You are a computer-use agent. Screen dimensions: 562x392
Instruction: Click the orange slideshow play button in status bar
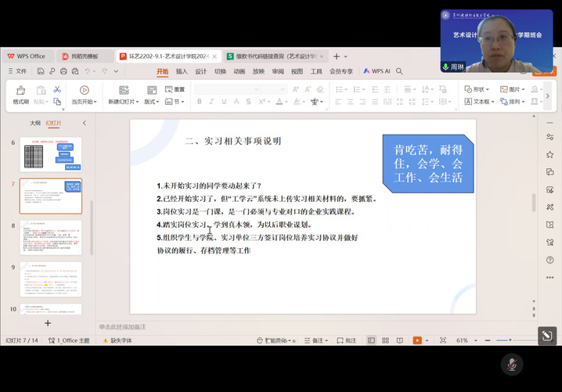[x=417, y=340]
